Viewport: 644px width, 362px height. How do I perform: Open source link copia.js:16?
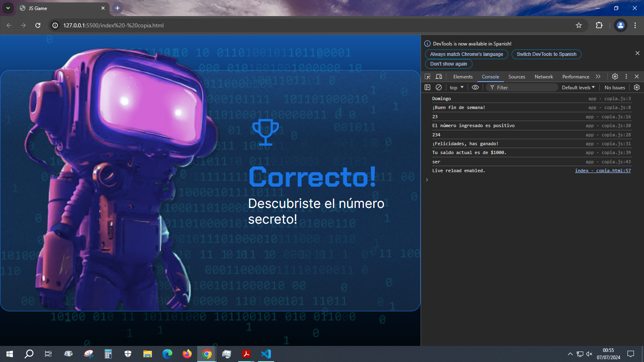pyautogui.click(x=608, y=117)
